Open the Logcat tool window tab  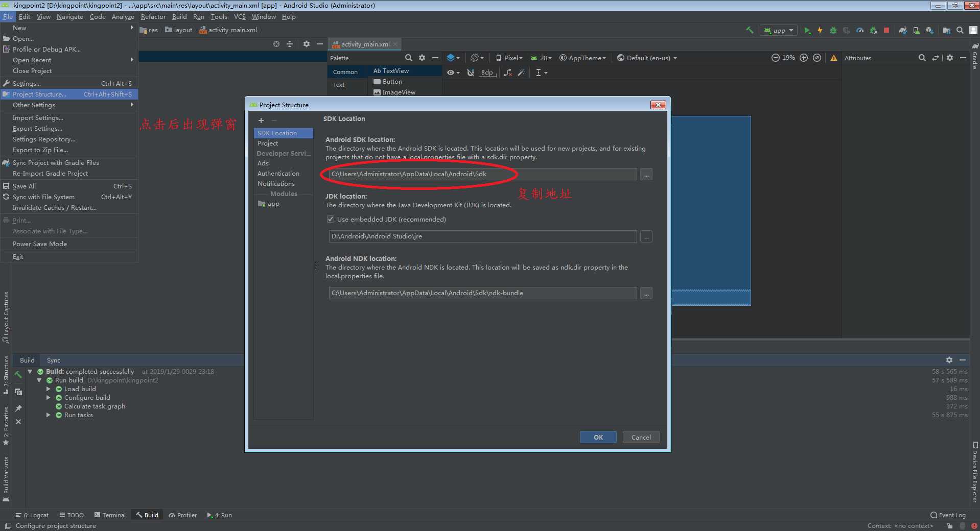(32, 515)
